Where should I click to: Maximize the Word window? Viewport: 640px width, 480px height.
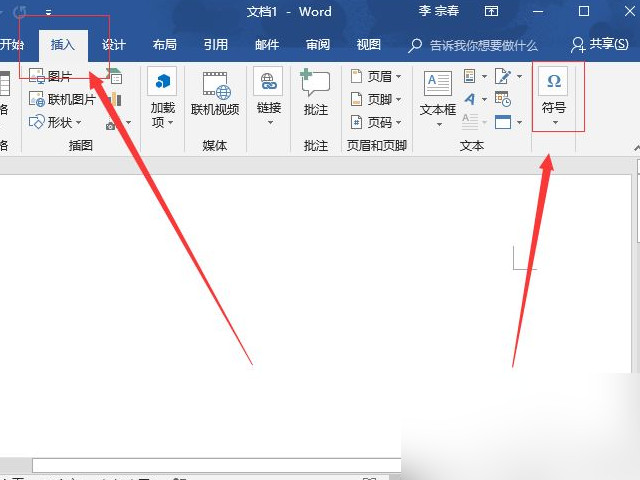tap(584, 11)
